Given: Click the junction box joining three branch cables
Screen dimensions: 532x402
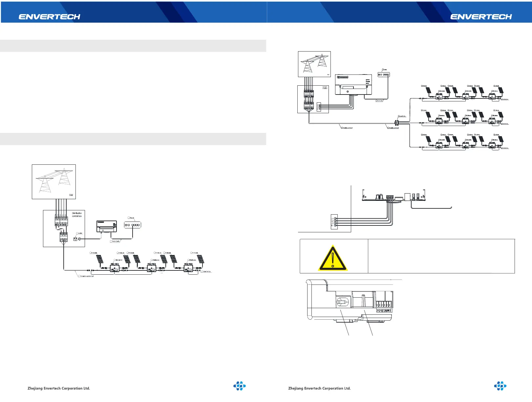Looking at the screenshot, I should [x=396, y=123].
